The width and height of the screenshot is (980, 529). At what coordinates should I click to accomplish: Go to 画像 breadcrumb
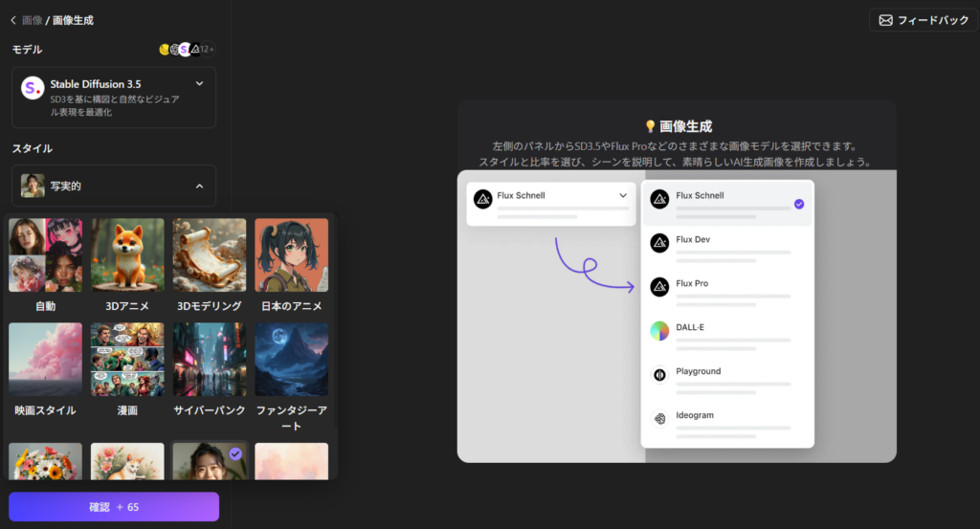pos(33,20)
